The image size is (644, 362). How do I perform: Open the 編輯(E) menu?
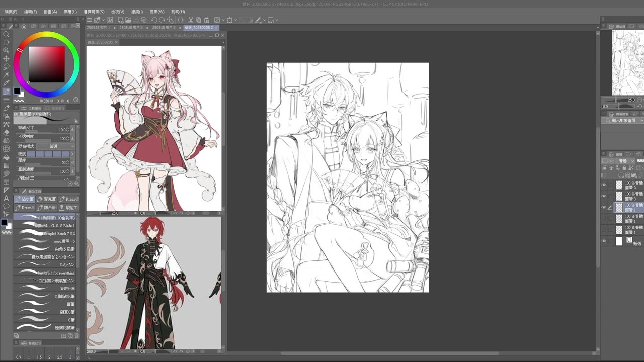tap(30, 12)
